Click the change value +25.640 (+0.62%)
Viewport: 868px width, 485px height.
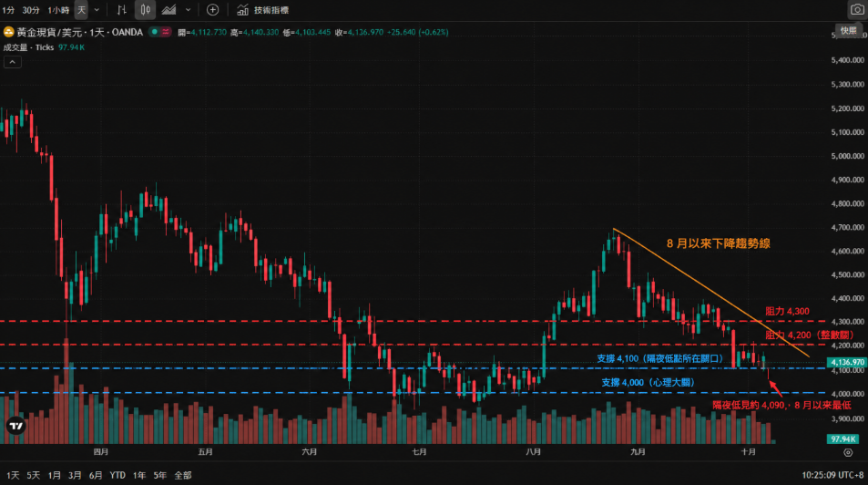point(417,32)
